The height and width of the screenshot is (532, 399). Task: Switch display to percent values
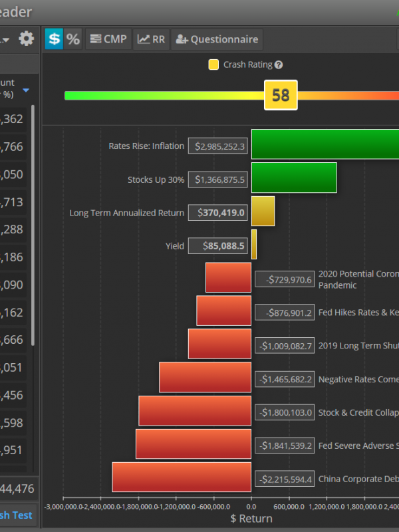click(x=72, y=39)
